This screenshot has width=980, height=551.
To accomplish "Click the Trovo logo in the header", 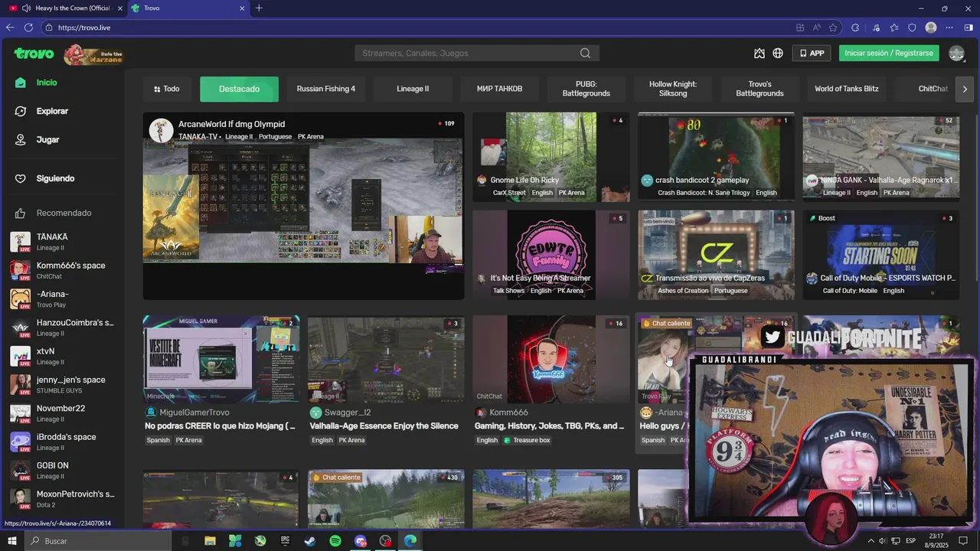I will coord(34,54).
